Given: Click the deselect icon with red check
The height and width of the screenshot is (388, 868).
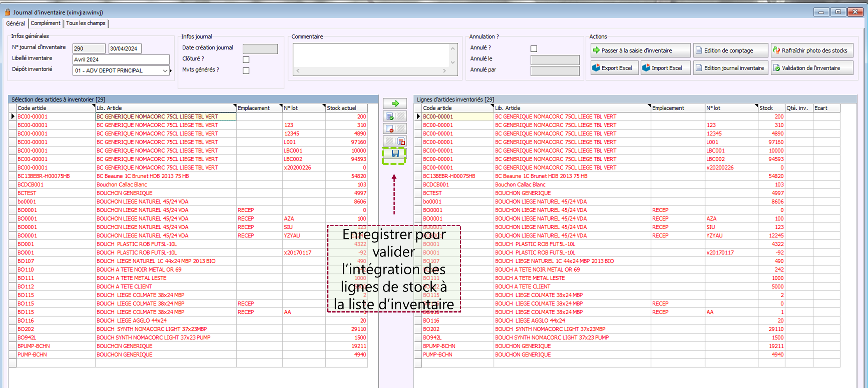Looking at the screenshot, I should click(390, 129).
